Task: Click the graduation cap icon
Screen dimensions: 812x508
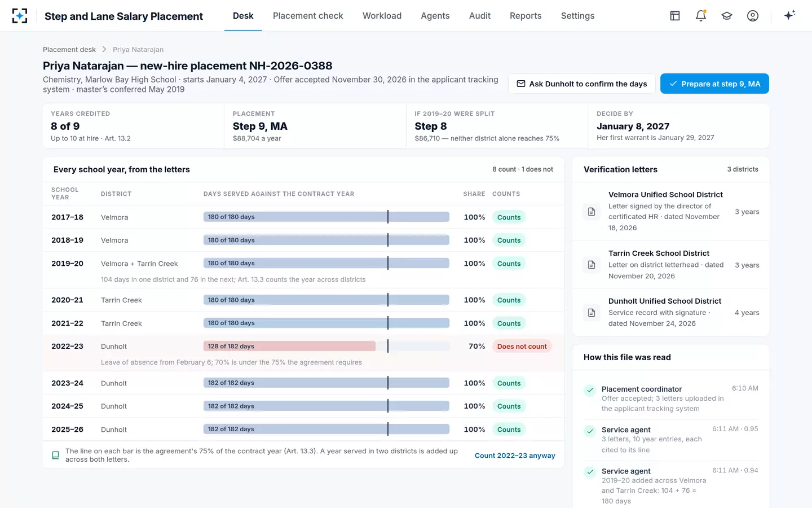Action: point(727,16)
